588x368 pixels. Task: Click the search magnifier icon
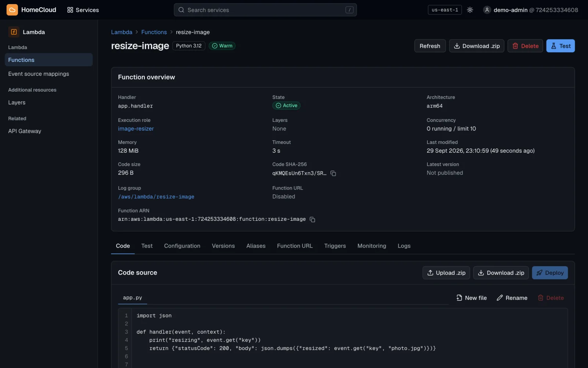[181, 10]
